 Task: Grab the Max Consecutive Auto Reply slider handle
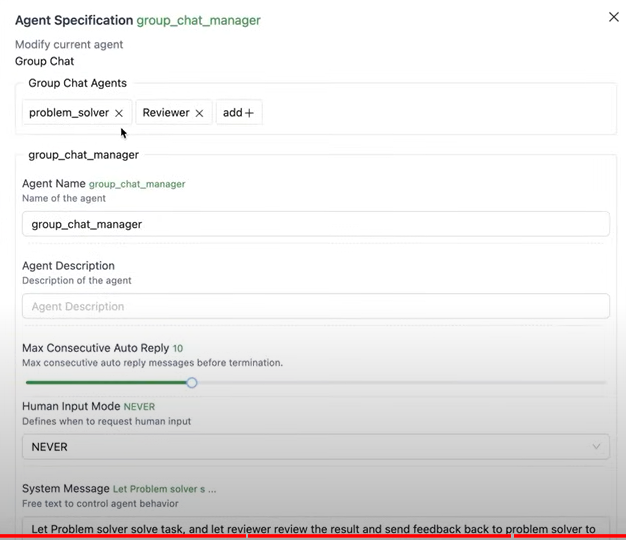[192, 382]
